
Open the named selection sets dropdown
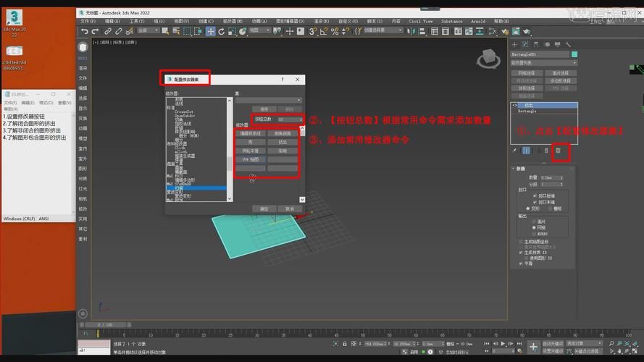tap(382, 30)
